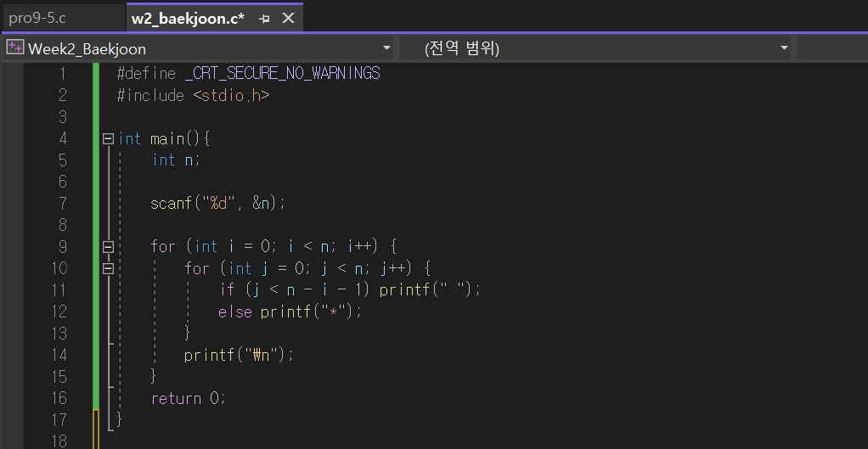Click the 'main' function name

point(167,138)
